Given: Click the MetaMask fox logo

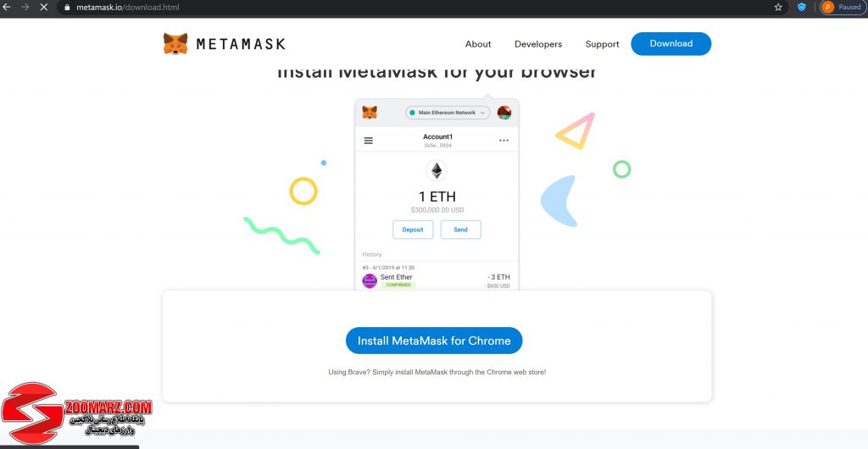Looking at the screenshot, I should point(175,44).
